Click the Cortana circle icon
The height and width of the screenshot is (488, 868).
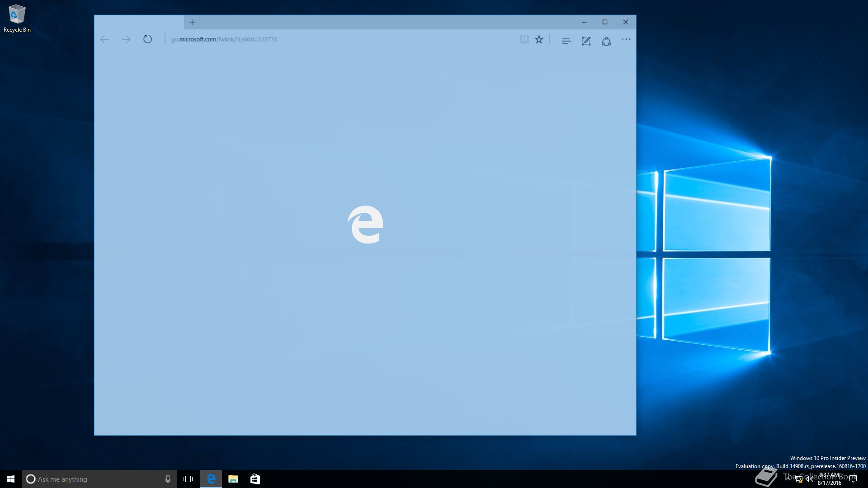[30, 479]
